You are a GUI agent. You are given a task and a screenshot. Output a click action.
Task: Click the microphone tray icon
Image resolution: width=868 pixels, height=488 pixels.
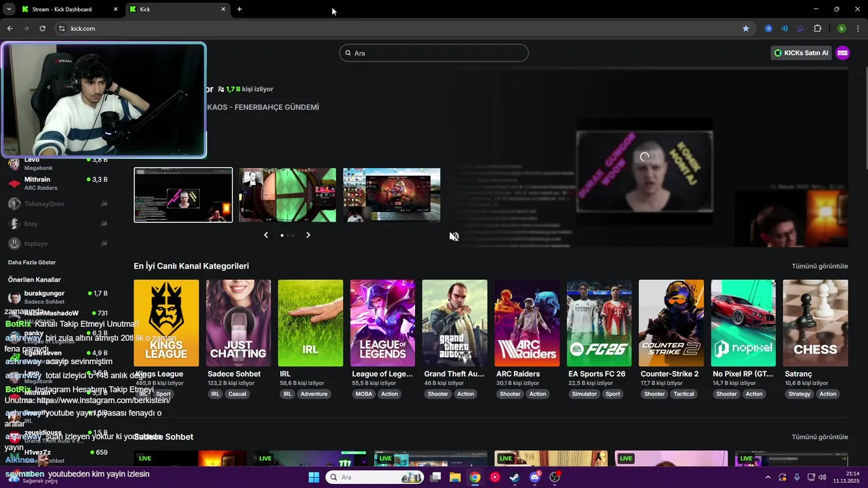point(797,477)
